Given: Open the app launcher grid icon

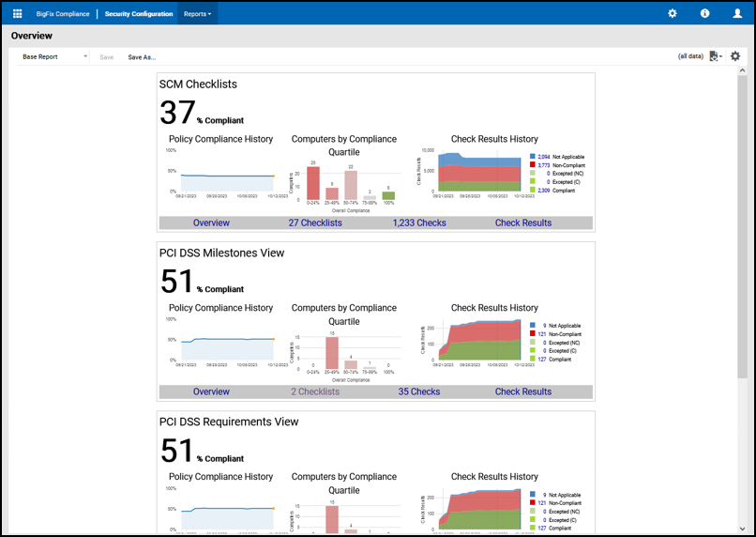Looking at the screenshot, I should pos(17,14).
